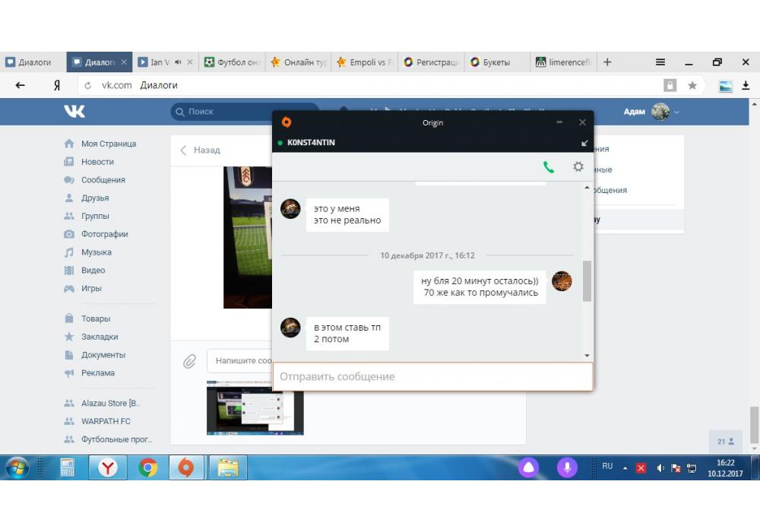Switch to the Футбол он browser tab
This screenshot has width=760, height=532.
(x=232, y=62)
